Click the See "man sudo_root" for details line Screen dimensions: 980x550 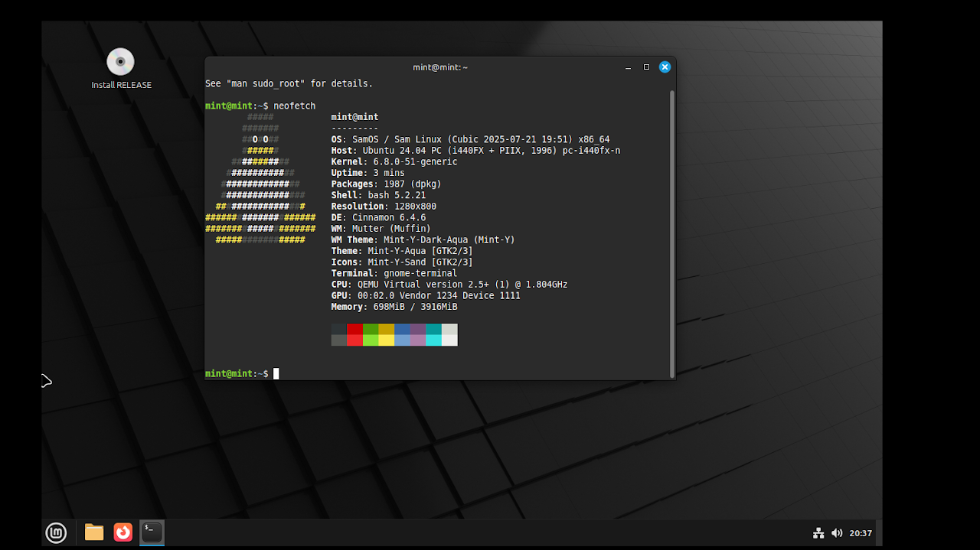(289, 83)
